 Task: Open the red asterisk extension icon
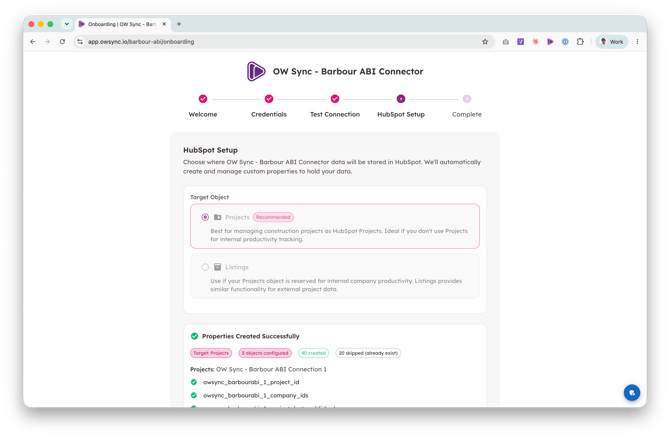pos(535,42)
